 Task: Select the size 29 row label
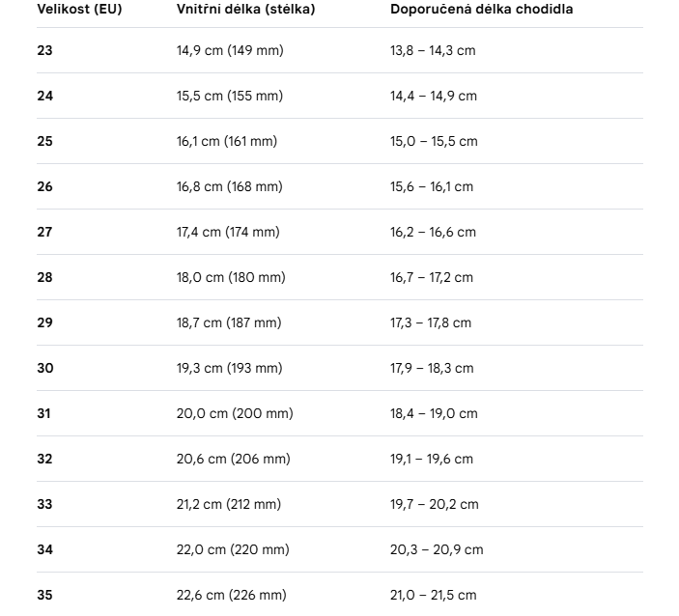[44, 322]
